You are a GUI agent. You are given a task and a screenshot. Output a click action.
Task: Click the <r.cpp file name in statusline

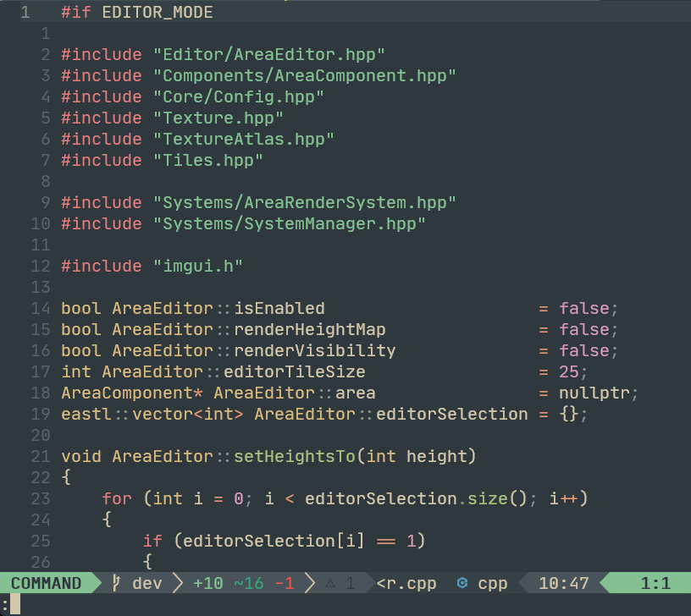click(x=406, y=583)
